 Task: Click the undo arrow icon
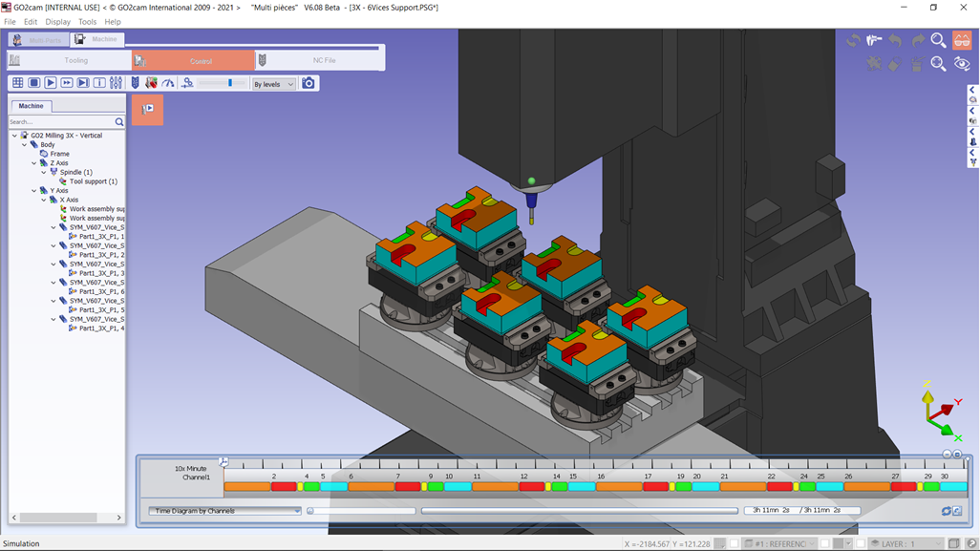click(896, 41)
